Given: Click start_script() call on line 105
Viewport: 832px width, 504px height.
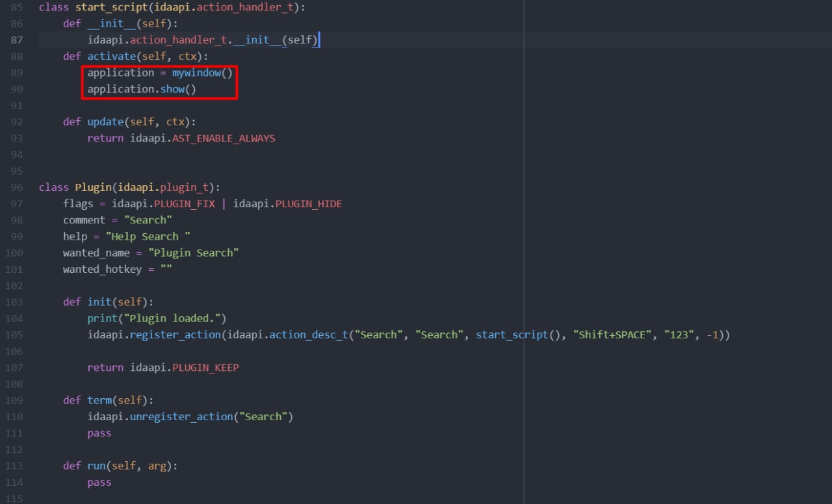Looking at the screenshot, I should 518,334.
